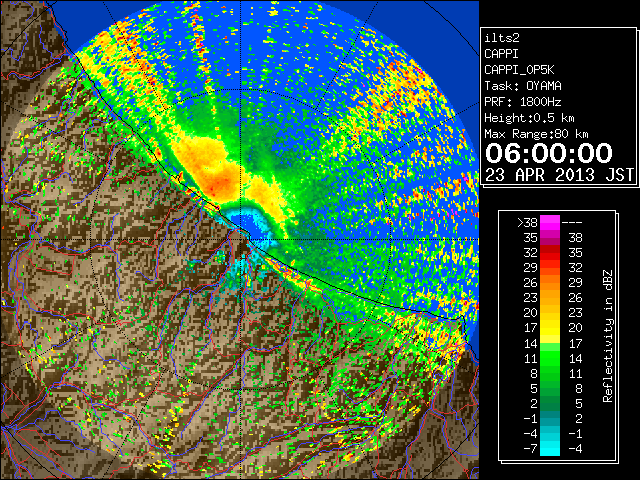Click the ">38" label atop the legend
This screenshot has height=480, width=640.
pos(527,223)
